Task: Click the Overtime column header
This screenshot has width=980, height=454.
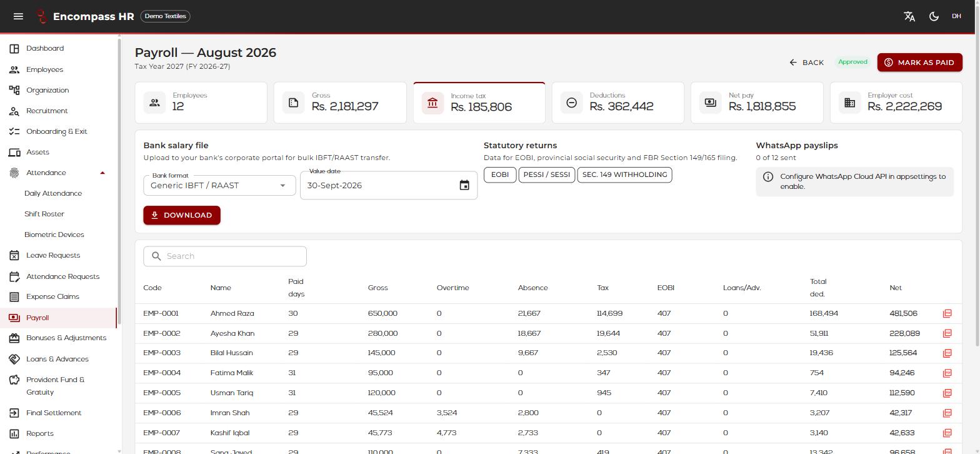Action: click(452, 288)
